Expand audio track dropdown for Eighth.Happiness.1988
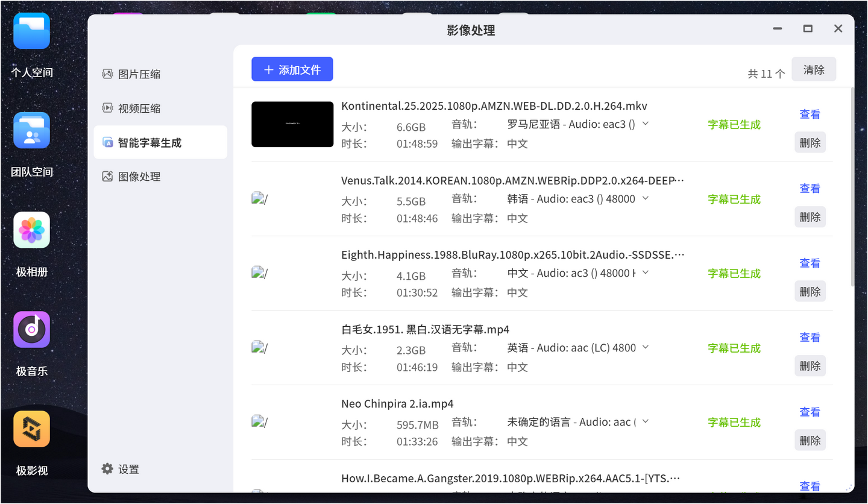The image size is (868, 504). point(645,272)
